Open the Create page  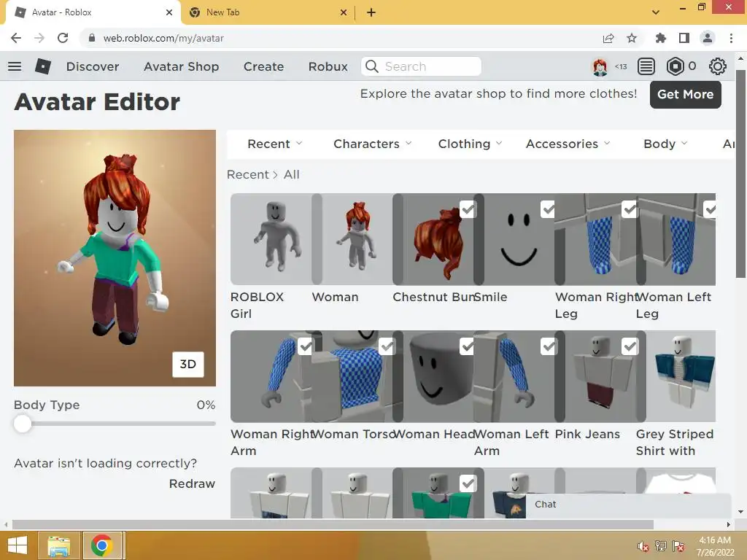tap(263, 66)
